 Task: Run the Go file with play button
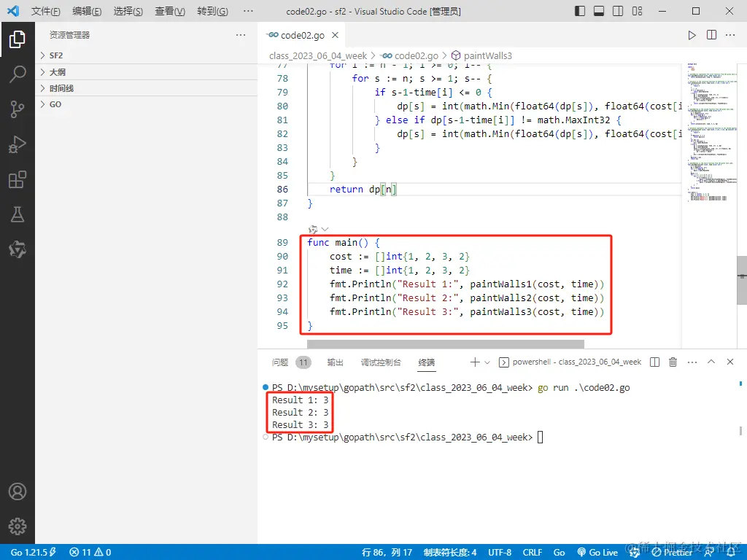(692, 35)
